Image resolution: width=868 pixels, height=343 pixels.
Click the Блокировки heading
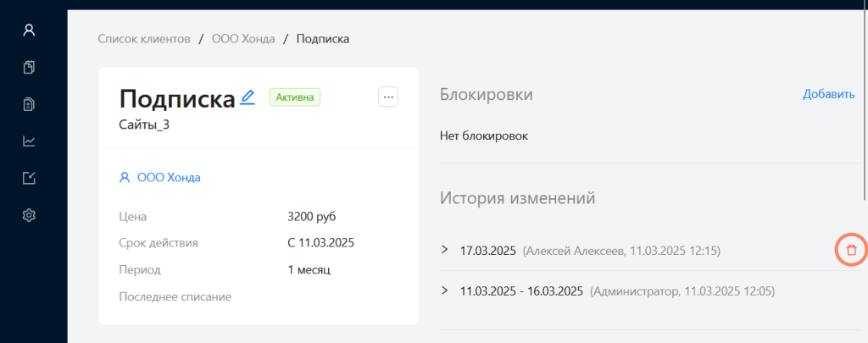click(487, 94)
